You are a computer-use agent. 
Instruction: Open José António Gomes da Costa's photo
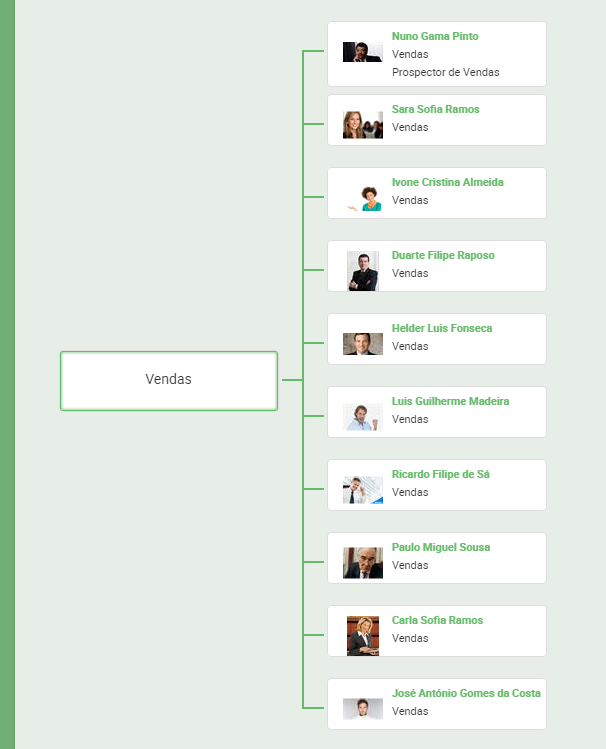[362, 709]
